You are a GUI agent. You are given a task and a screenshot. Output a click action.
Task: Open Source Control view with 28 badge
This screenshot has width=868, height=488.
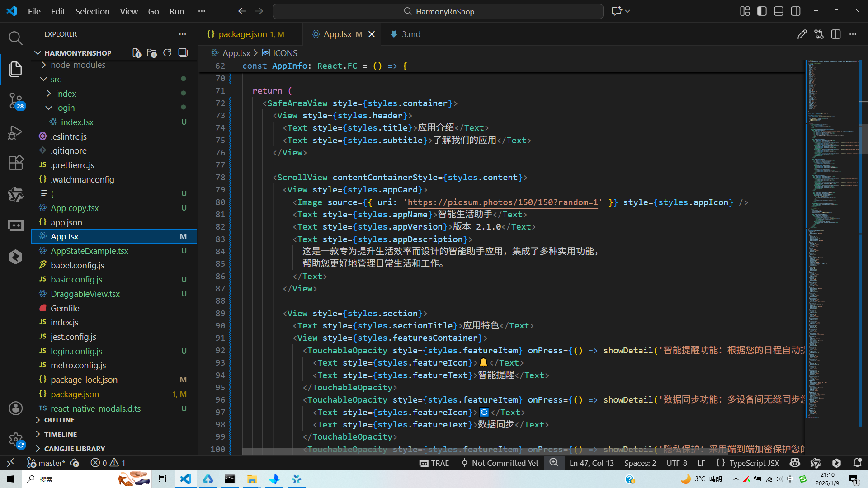(15, 100)
